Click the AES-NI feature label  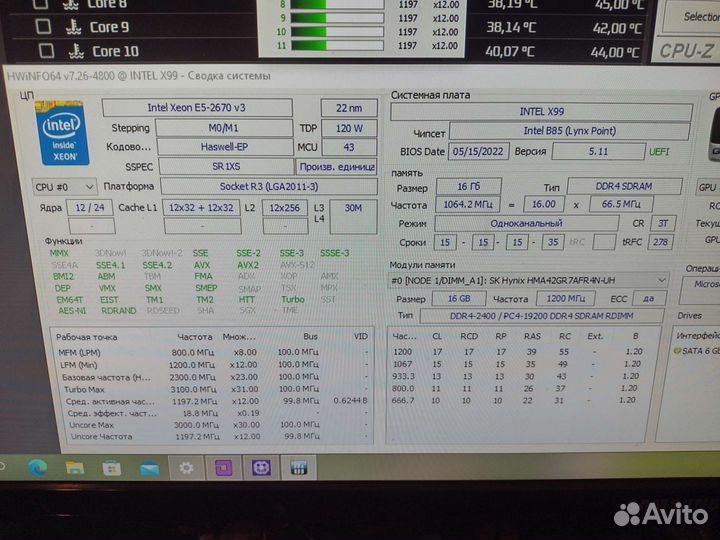click(72, 311)
